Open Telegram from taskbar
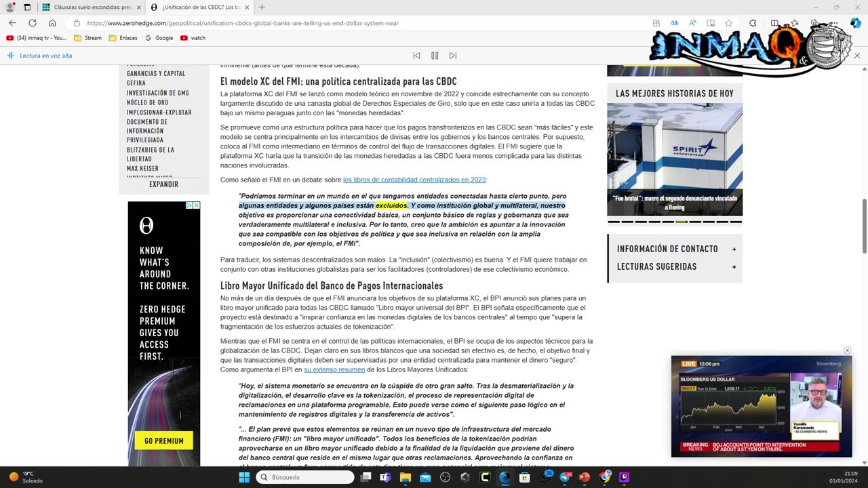Image resolution: width=868 pixels, height=488 pixels. (x=565, y=477)
